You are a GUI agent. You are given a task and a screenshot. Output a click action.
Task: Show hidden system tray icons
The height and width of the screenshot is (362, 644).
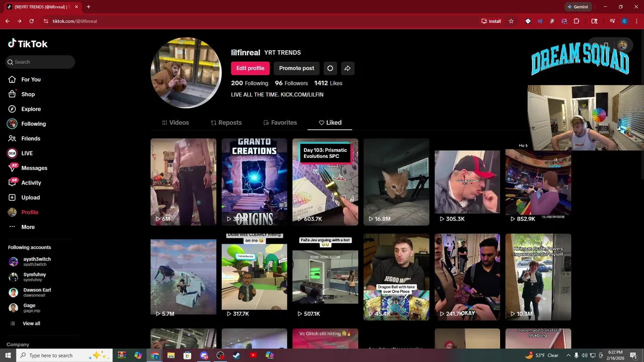click(x=569, y=355)
